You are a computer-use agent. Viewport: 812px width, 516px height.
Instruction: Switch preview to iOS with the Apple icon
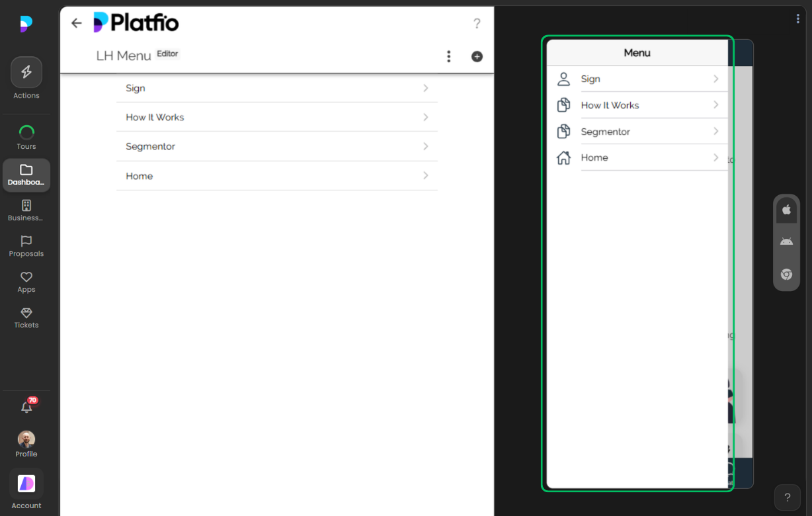click(786, 210)
